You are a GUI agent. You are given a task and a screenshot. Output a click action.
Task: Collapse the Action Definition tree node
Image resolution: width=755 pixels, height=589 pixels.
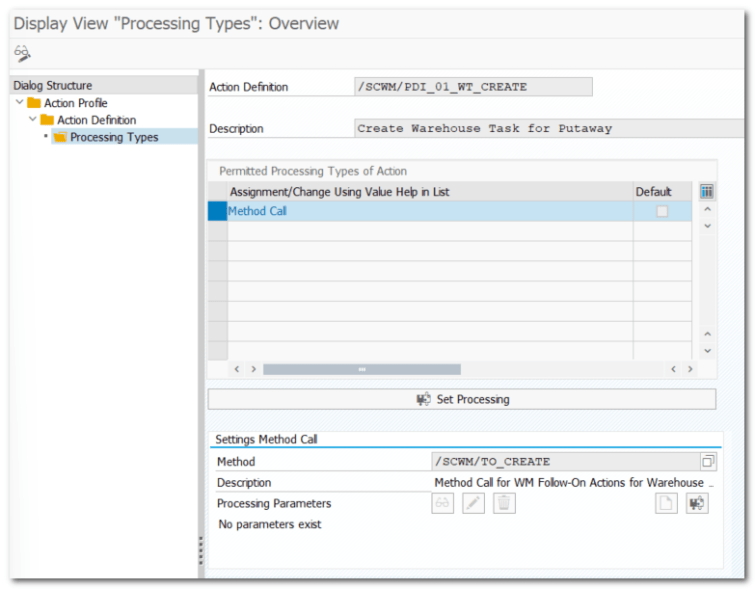coord(33,119)
